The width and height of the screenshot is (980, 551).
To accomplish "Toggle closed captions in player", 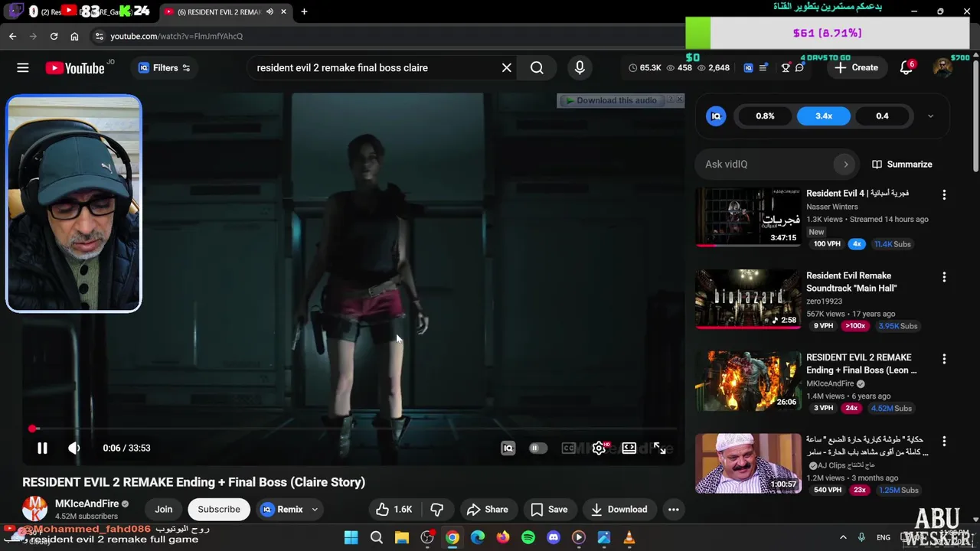I will [568, 448].
